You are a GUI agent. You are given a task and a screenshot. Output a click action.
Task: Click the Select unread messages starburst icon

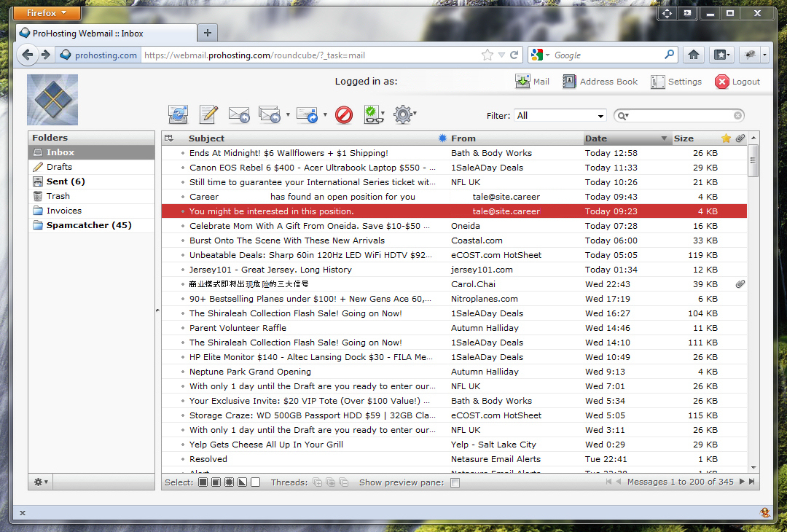(229, 482)
